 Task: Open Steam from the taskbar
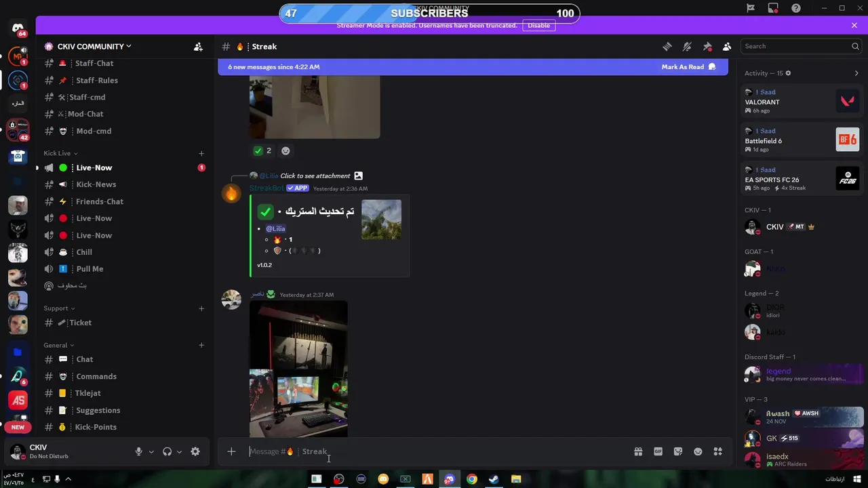[494, 479]
